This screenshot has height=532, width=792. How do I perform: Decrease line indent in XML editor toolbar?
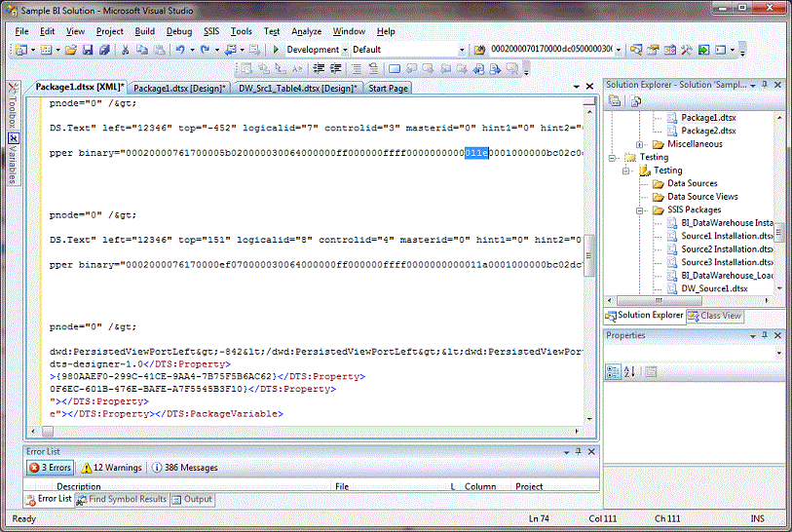click(x=319, y=68)
